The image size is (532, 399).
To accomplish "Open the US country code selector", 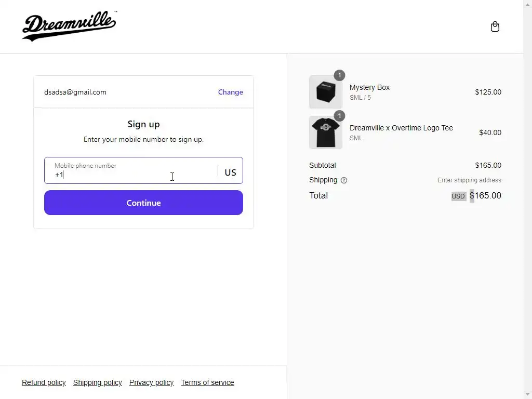I will (230, 172).
